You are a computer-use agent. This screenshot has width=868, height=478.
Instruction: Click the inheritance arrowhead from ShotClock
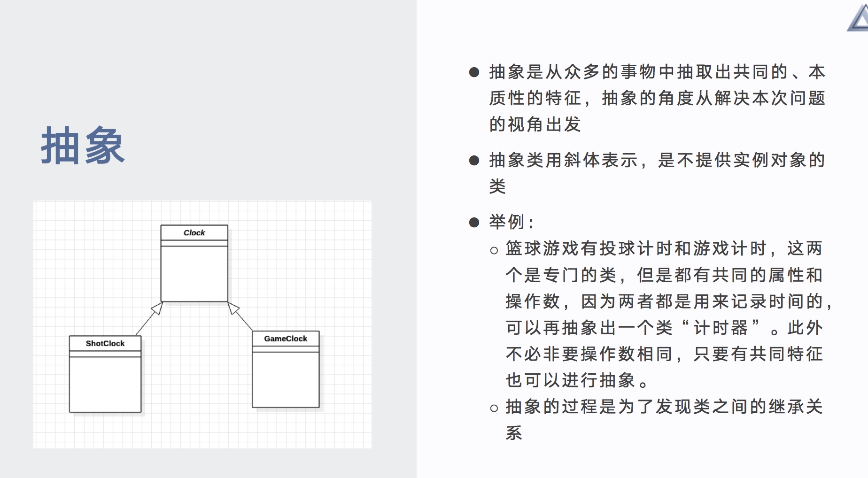click(x=157, y=308)
